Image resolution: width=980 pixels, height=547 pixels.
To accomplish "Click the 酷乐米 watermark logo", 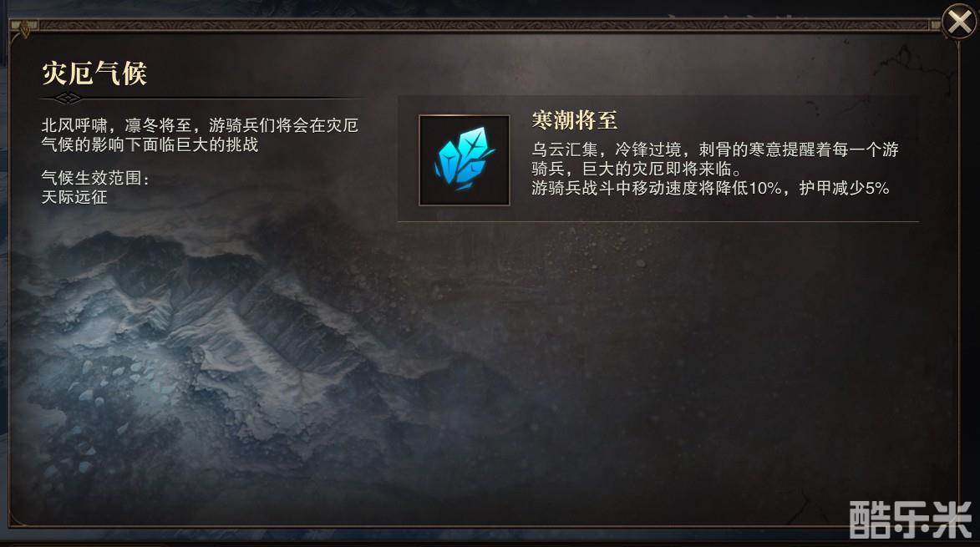I will (x=911, y=519).
